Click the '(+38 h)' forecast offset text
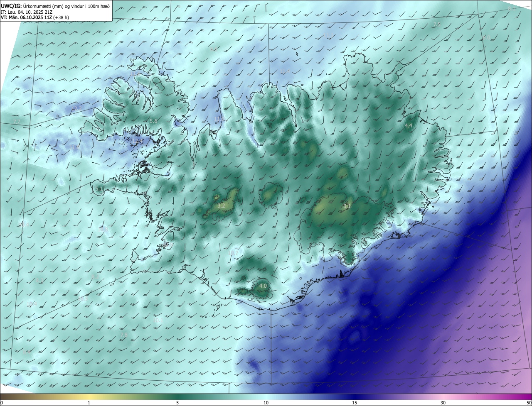The height and width of the screenshot is (406, 532). point(61,17)
